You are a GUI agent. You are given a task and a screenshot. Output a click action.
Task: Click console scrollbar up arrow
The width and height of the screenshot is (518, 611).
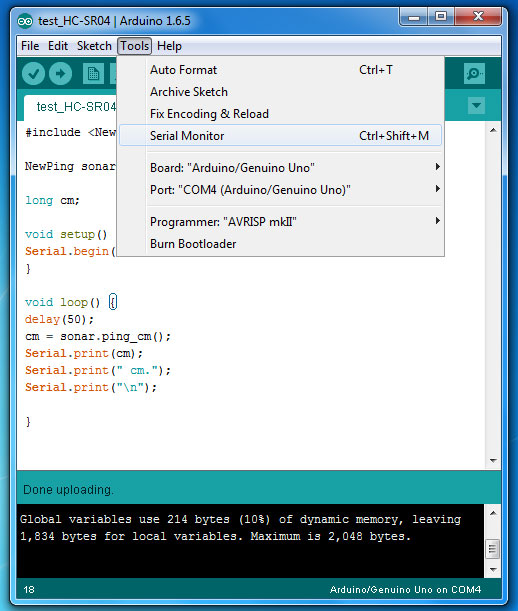coord(493,513)
